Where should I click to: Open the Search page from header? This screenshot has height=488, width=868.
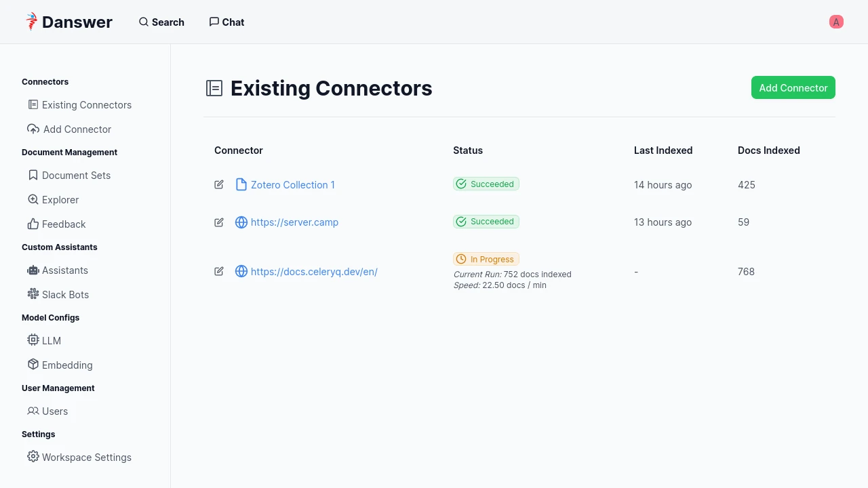(x=161, y=22)
